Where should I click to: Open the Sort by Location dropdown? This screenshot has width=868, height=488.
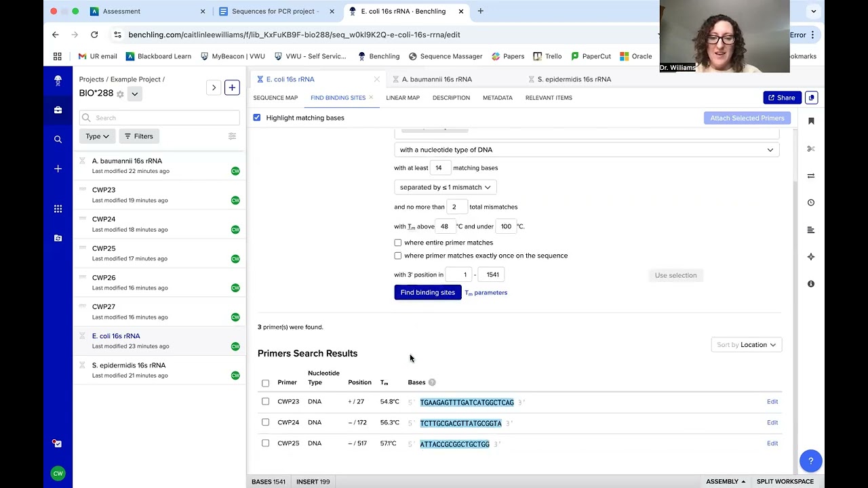coord(746,345)
